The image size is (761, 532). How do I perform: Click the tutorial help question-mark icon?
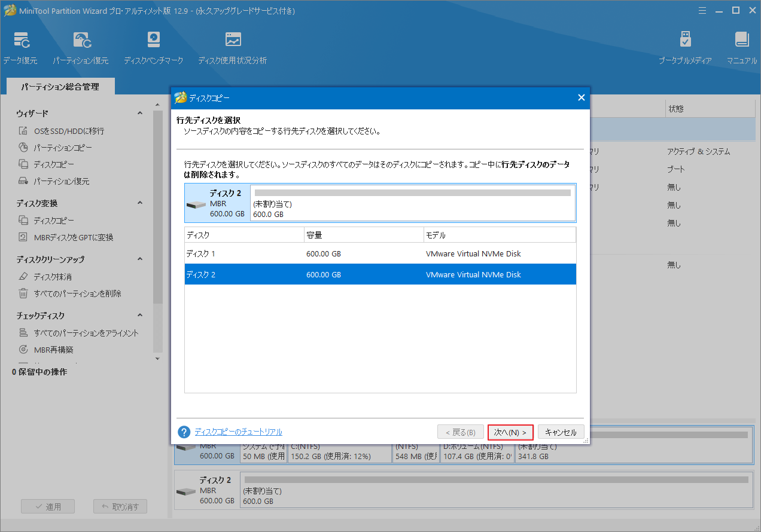click(184, 432)
